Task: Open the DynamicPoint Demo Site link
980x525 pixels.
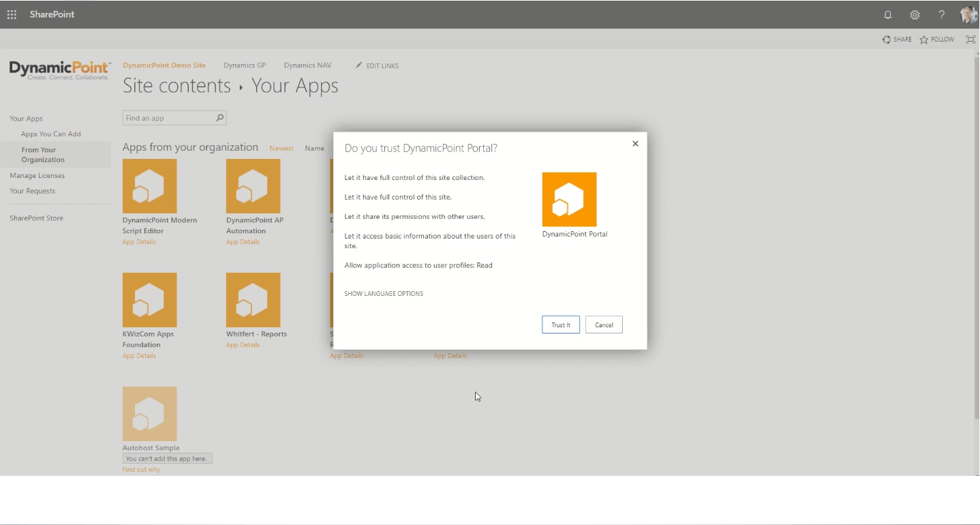Action: 164,65
